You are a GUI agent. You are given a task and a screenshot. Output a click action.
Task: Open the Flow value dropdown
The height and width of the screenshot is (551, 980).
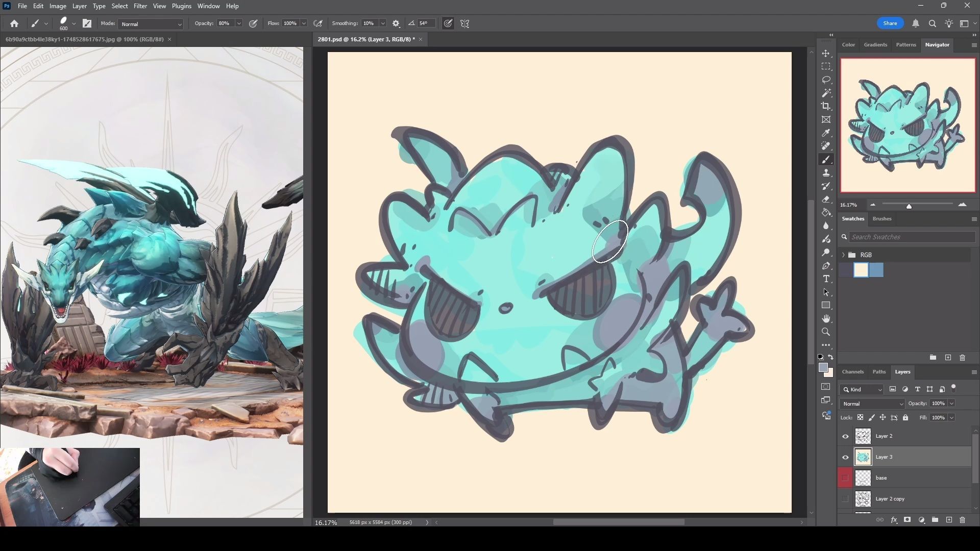[x=304, y=23]
